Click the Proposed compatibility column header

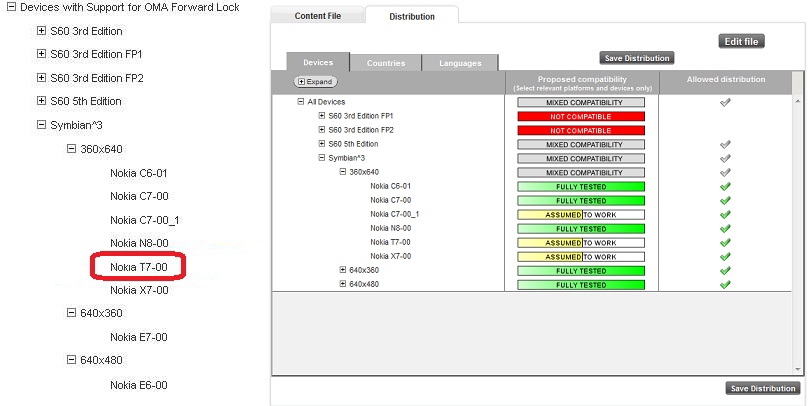(x=582, y=83)
